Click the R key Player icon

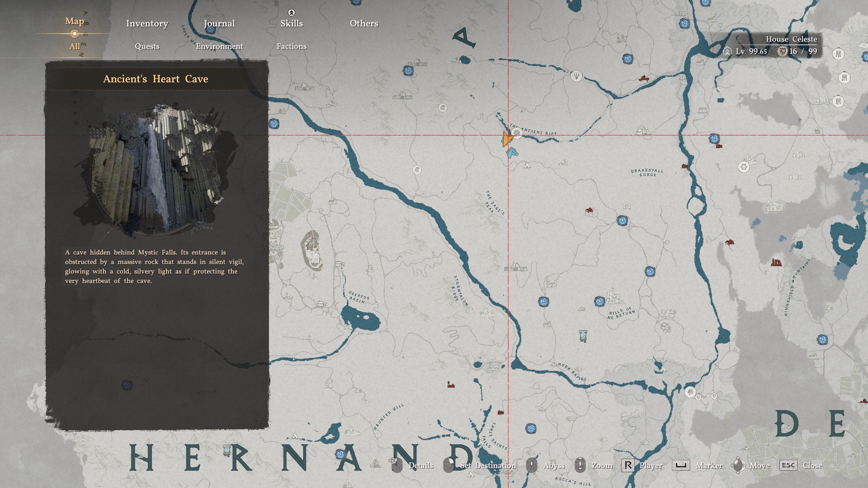[x=628, y=466]
